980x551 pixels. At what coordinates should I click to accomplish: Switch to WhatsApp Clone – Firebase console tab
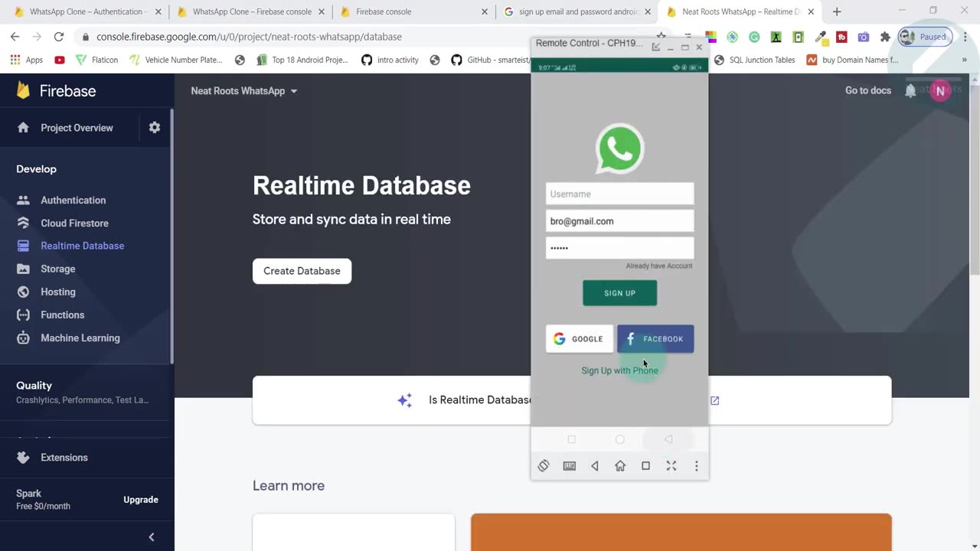coord(251,11)
